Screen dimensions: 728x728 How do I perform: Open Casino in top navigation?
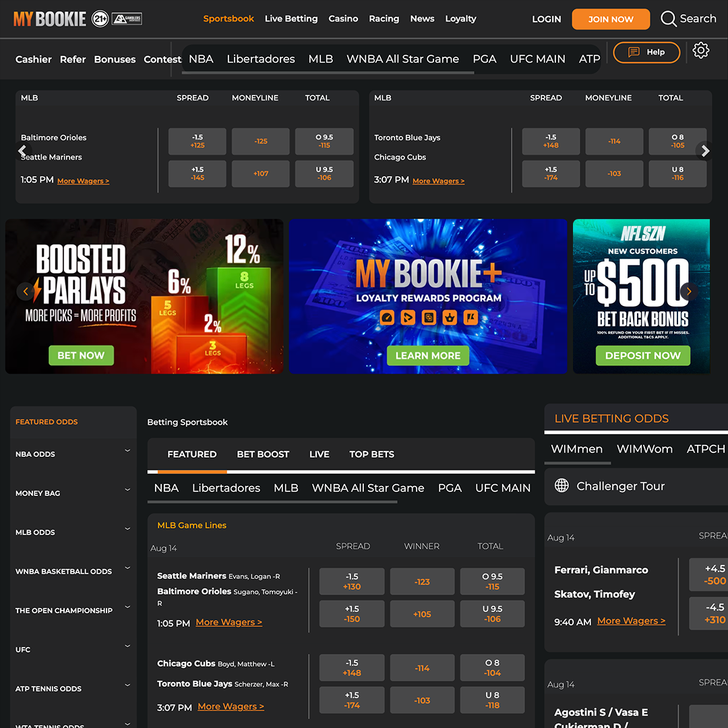tap(343, 19)
